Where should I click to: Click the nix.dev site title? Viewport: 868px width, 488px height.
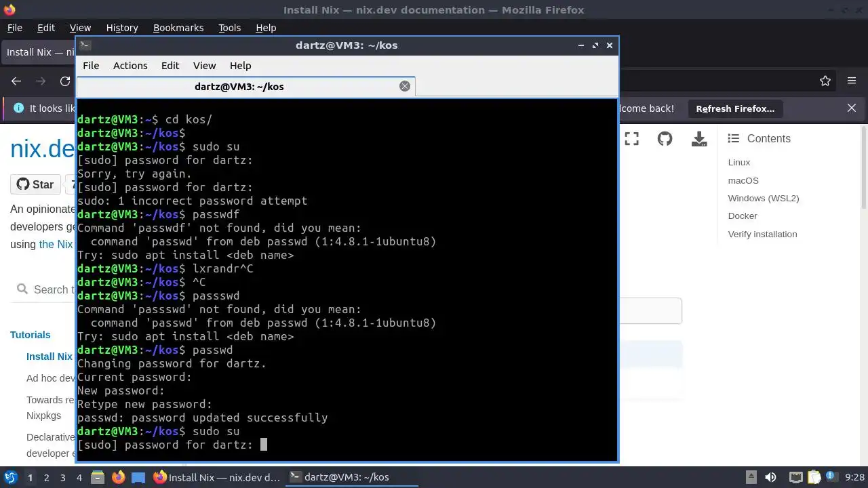(42, 149)
